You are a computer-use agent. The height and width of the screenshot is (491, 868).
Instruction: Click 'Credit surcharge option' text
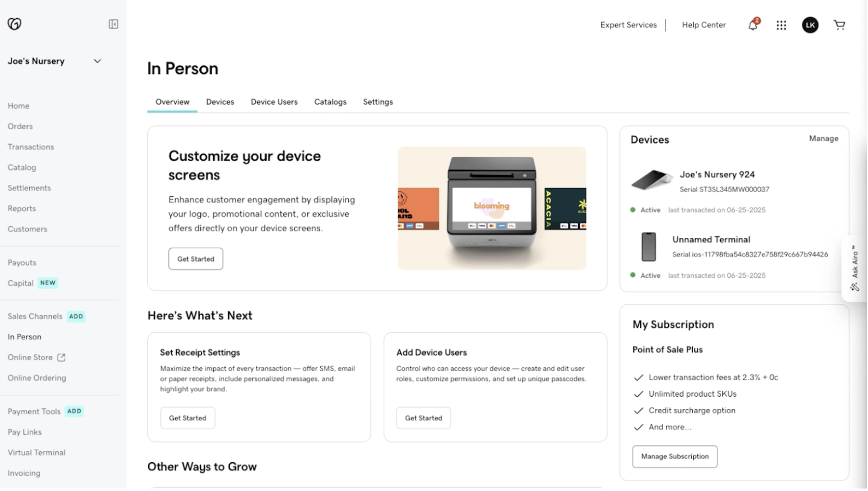(693, 411)
